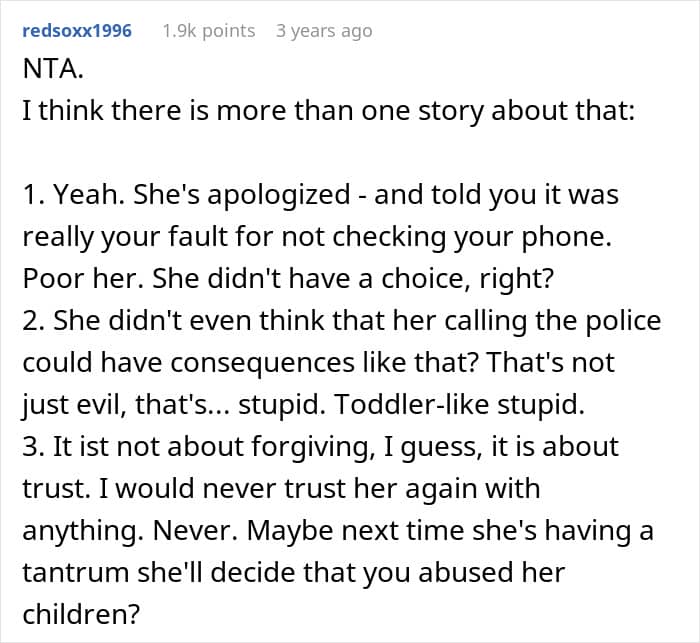
Task: Click the line 'anything. Never. Maybe next time'
Action: [338, 530]
